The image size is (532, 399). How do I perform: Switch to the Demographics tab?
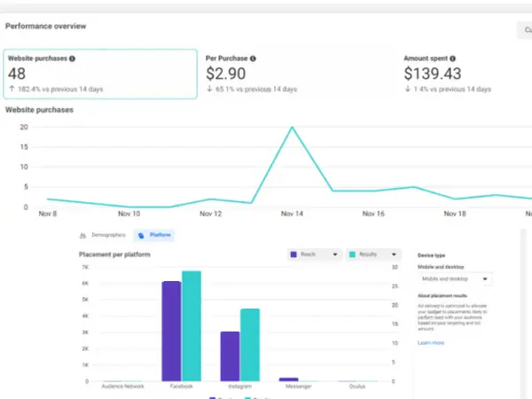tap(103, 235)
